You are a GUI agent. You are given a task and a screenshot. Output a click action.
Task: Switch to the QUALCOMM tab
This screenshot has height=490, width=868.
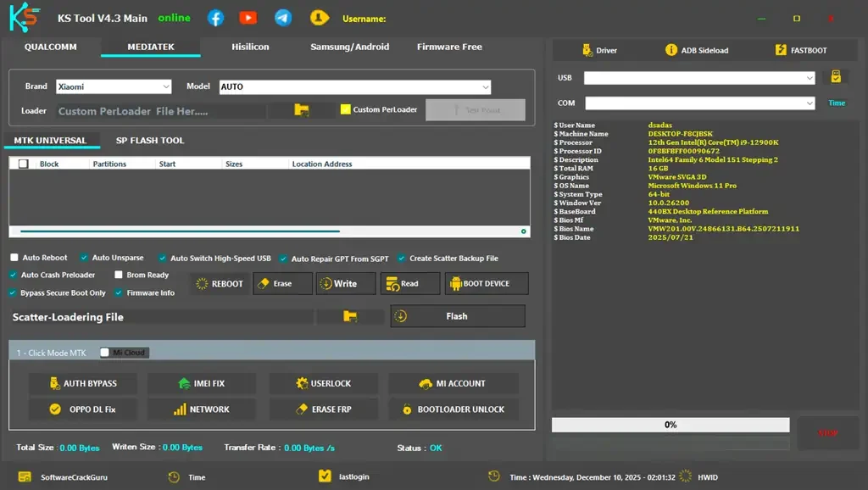pyautogui.click(x=51, y=47)
